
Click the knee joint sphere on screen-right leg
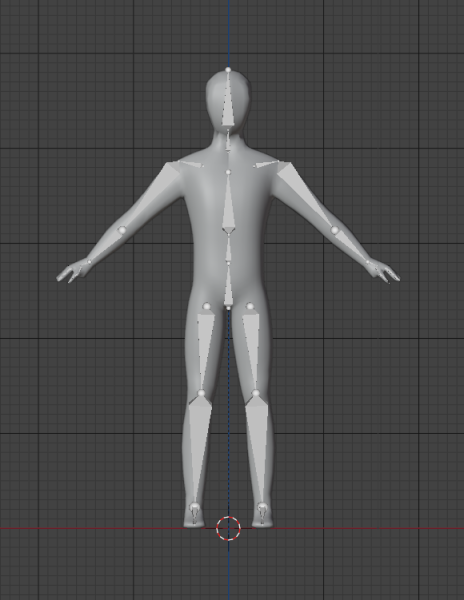click(256, 393)
